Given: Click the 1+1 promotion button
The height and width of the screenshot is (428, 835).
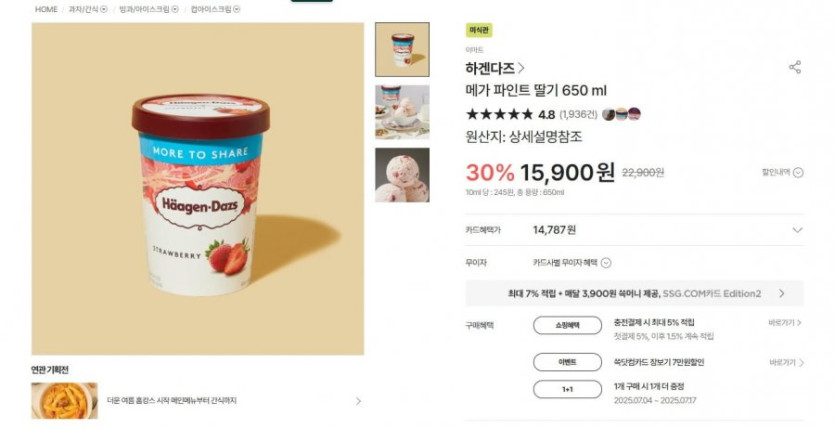Looking at the screenshot, I should coord(568,389).
